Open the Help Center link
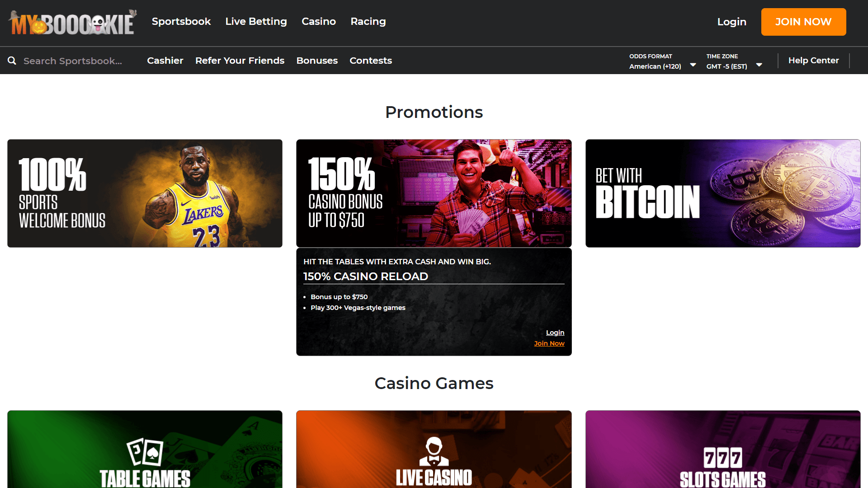Screen dimensions: 868x488 point(813,61)
